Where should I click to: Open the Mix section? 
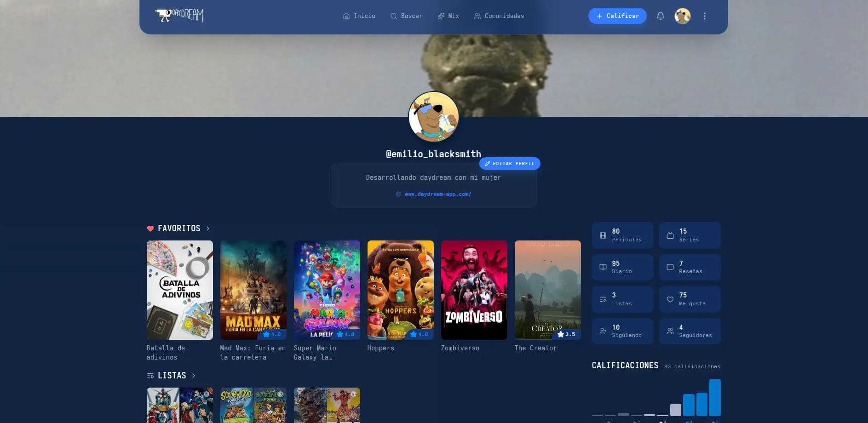pos(448,16)
